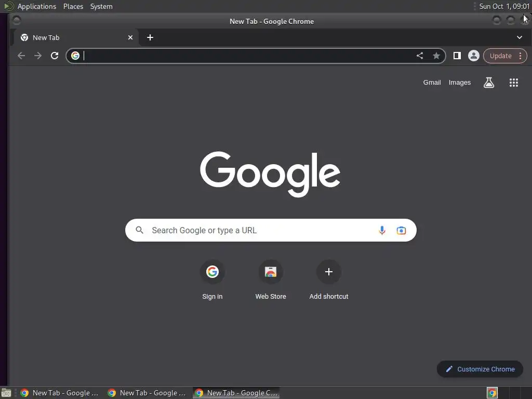Click the Google logo
This screenshot has width=532, height=399.
[270, 174]
